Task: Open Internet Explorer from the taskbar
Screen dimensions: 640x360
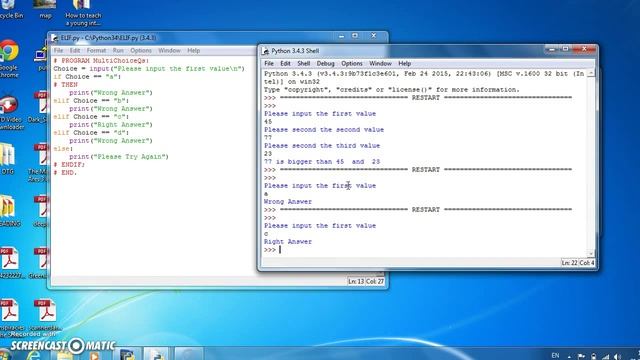Action: 33,355
